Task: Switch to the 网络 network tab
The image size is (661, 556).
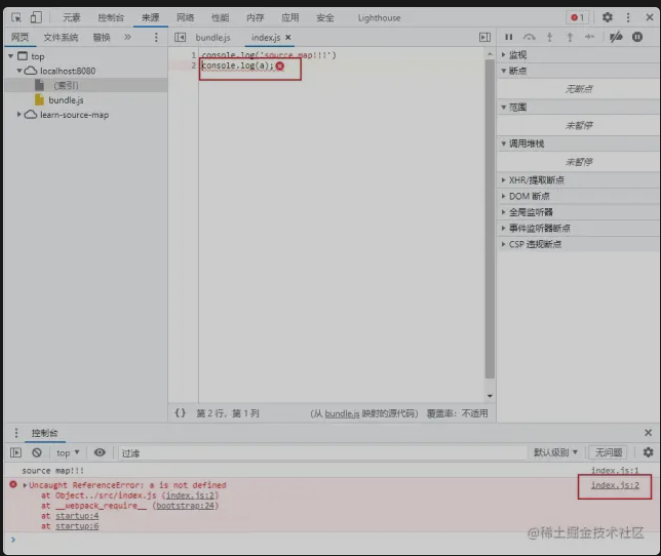Action: (185, 18)
